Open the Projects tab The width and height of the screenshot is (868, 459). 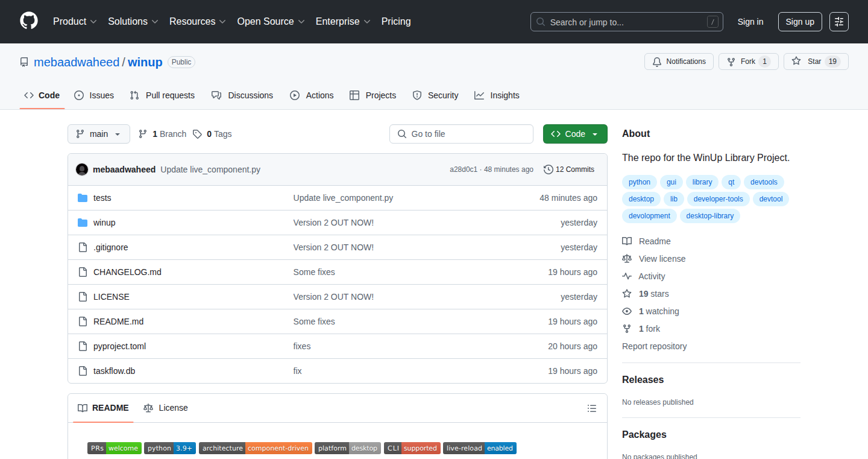[x=373, y=95]
